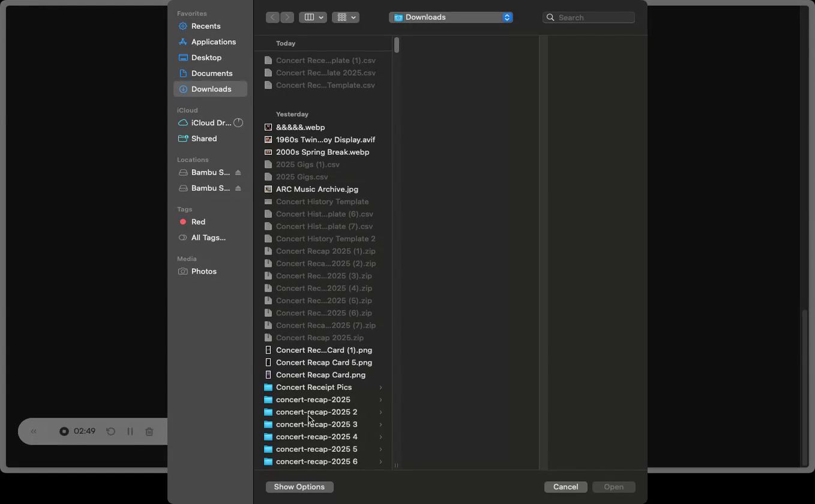
Task: Open iCloud Drive in the sidebar
Action: (x=205, y=123)
